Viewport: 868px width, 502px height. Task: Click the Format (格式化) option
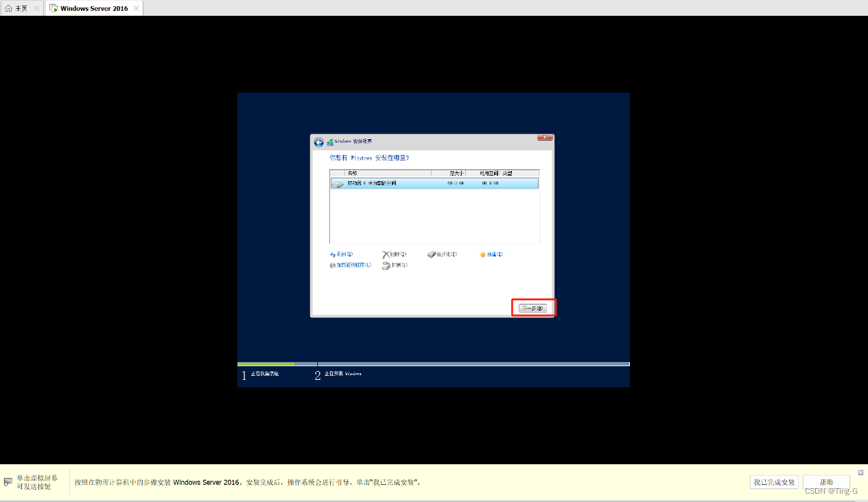[441, 254]
